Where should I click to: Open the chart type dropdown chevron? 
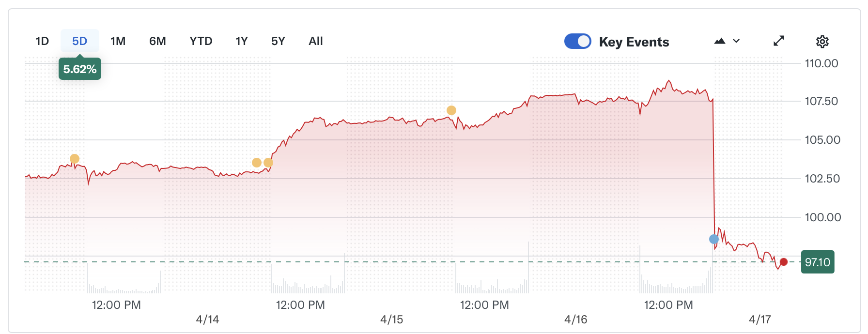(736, 41)
